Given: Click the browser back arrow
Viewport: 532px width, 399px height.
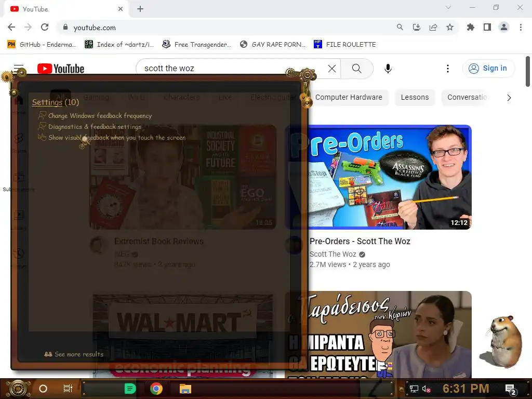Looking at the screenshot, I should tap(11, 27).
